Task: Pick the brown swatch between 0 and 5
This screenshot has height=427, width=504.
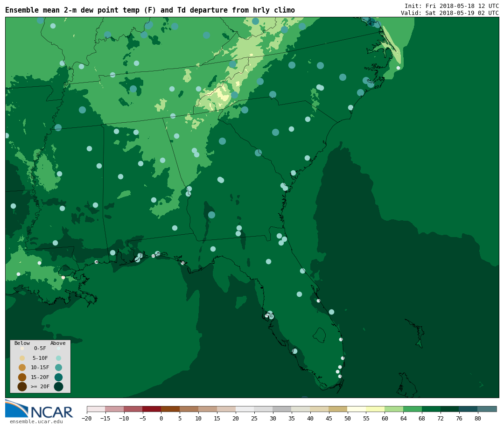Action: pos(171,409)
